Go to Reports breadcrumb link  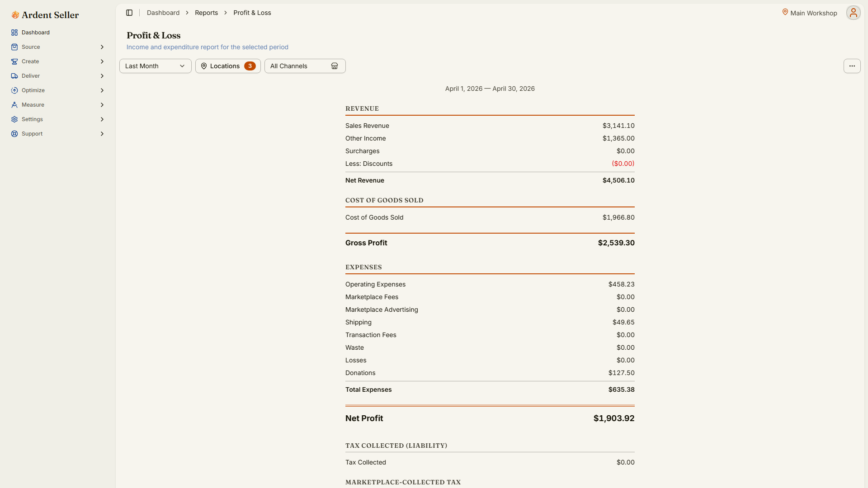coord(206,13)
